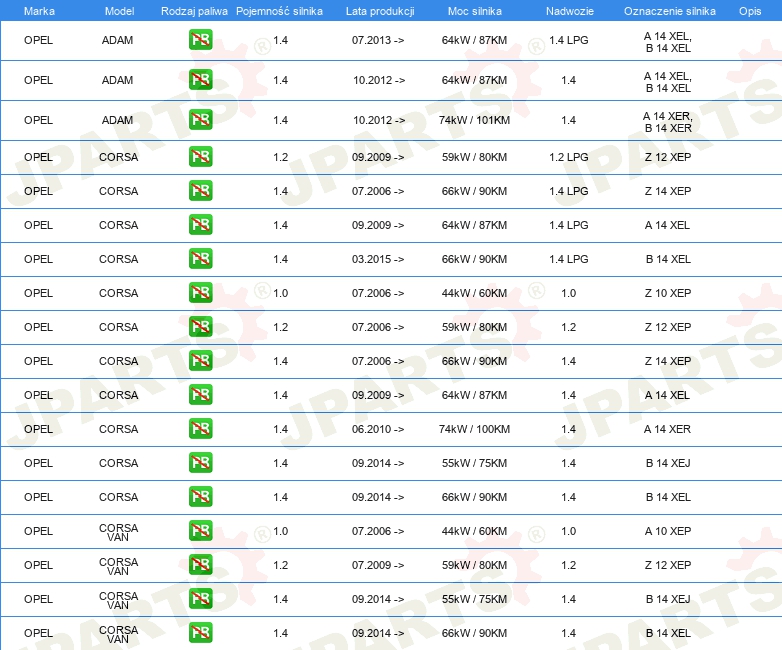Click the Oznaczenie silnika column header

(x=670, y=11)
